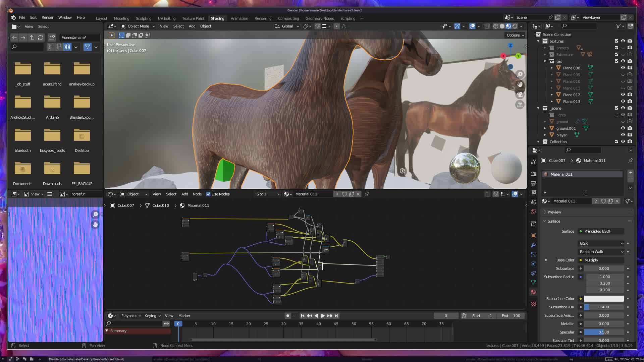Click the Subsurface Color white swatch
Screen dimensions: 644x362
pos(604,299)
